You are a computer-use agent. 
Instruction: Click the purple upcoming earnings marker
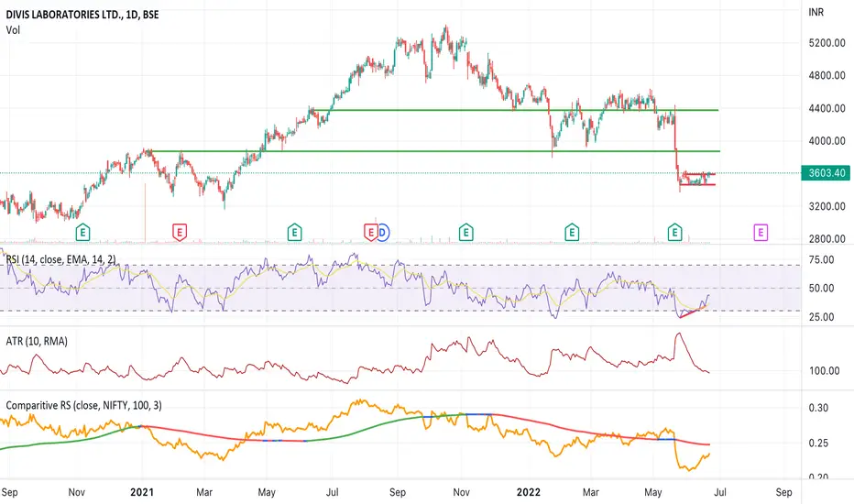(x=761, y=233)
